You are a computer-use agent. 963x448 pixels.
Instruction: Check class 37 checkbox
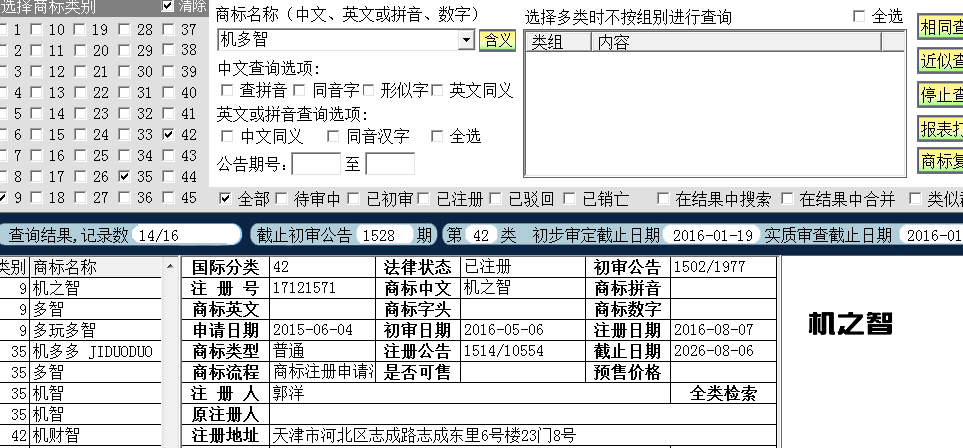(x=168, y=29)
